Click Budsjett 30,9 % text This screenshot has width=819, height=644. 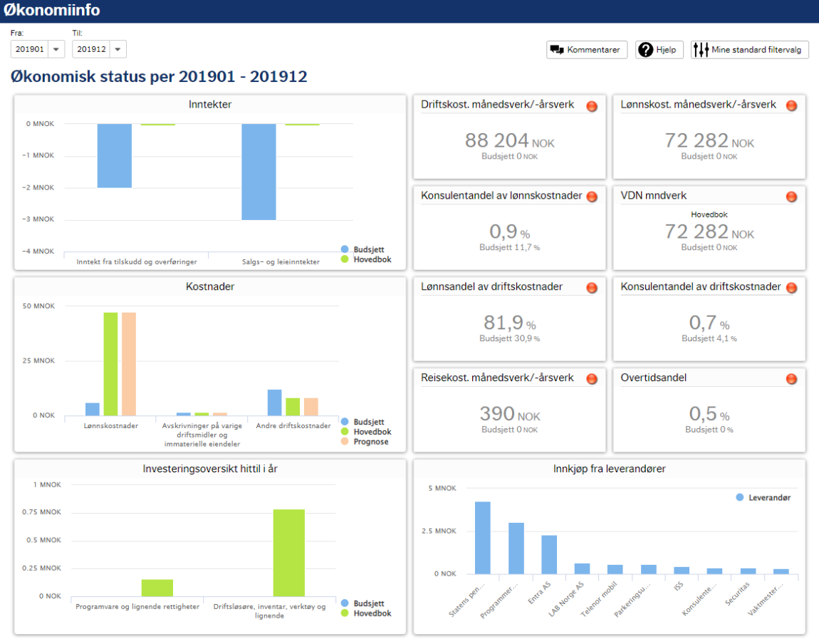509,338
